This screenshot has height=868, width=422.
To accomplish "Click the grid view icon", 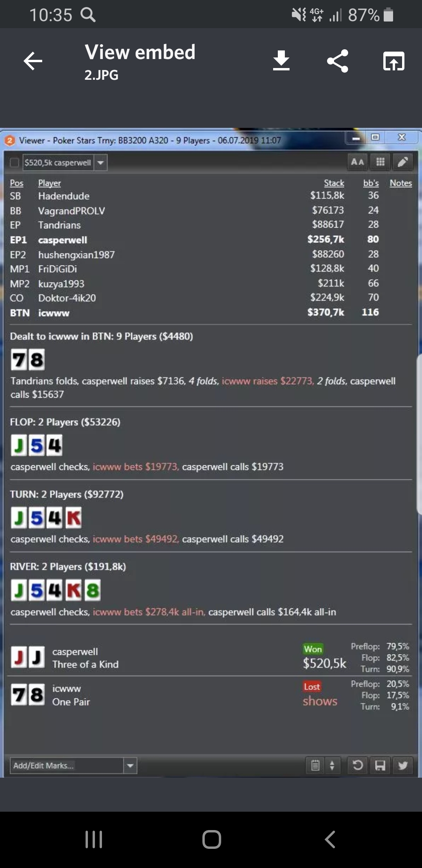I will click(380, 162).
